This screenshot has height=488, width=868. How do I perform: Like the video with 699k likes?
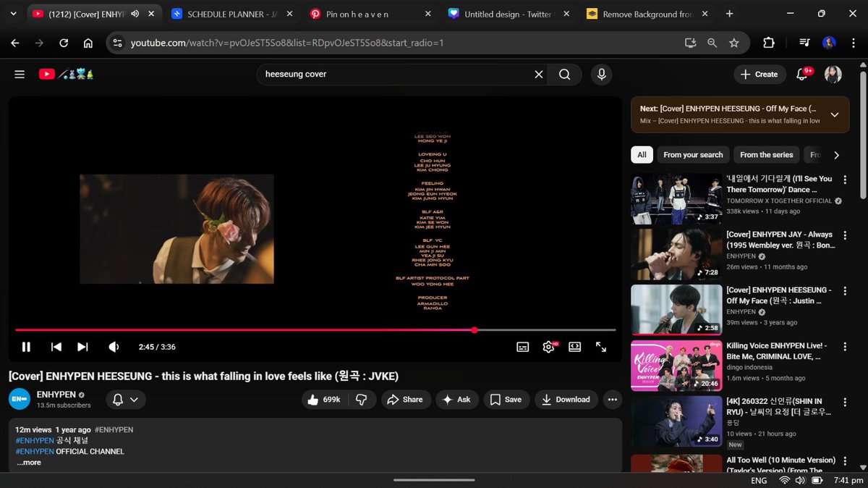pyautogui.click(x=323, y=400)
